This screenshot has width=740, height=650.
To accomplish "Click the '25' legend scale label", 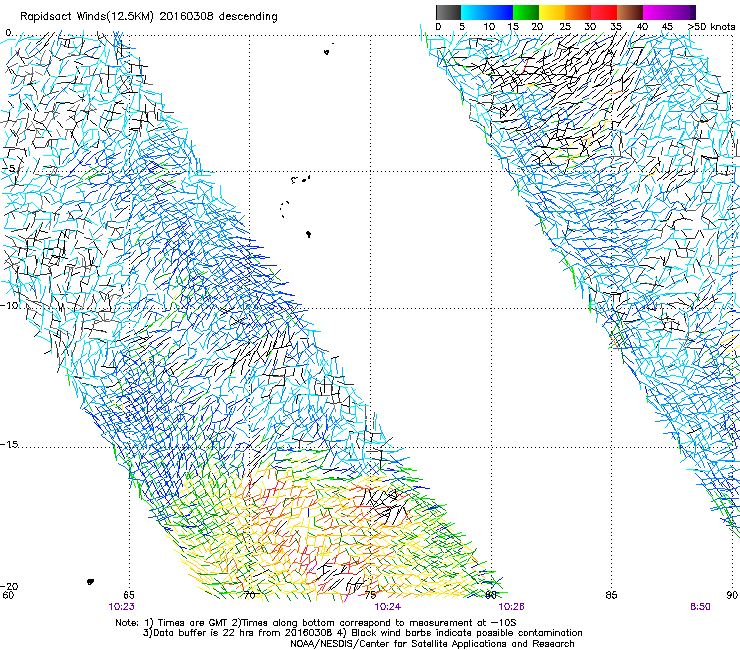I will 565,26.
